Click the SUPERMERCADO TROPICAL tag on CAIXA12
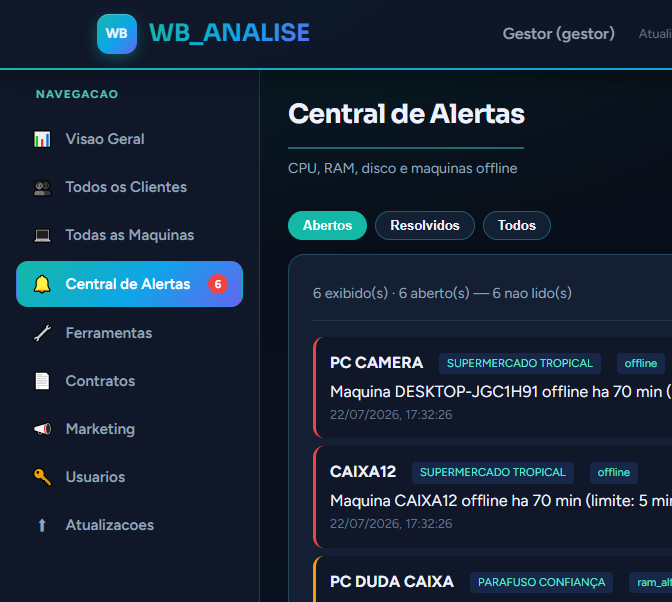 click(493, 473)
